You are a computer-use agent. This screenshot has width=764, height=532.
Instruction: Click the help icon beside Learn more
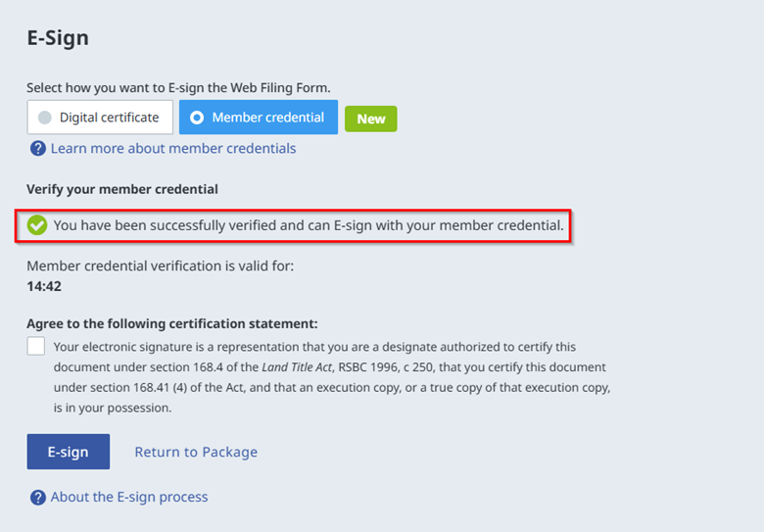[37, 149]
